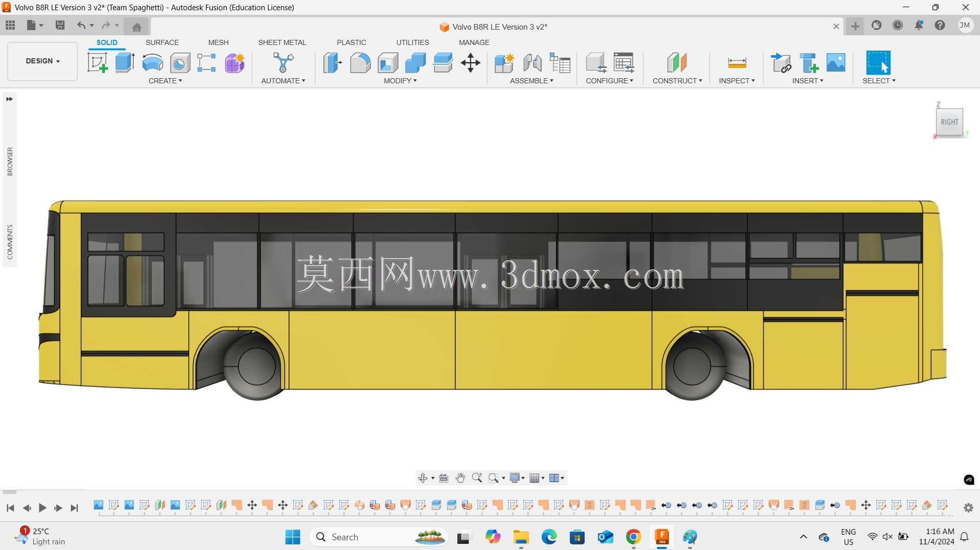The height and width of the screenshot is (550, 980).
Task: Switch to the MESH tab
Action: pos(218,42)
